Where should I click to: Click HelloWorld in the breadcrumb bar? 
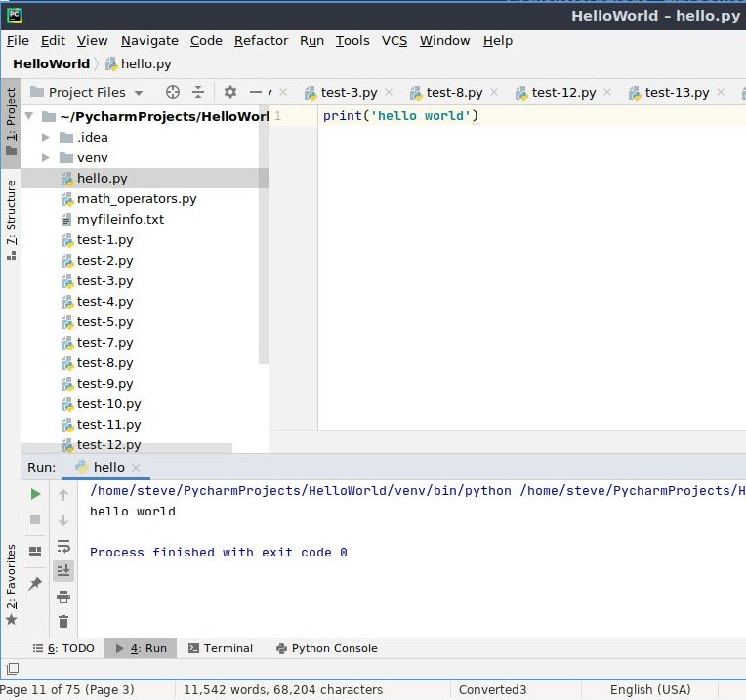52,63
